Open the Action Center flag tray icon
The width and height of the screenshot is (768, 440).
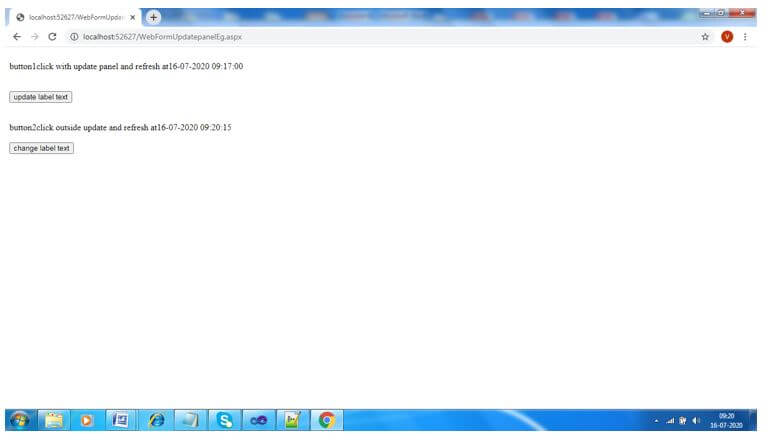[x=682, y=421]
